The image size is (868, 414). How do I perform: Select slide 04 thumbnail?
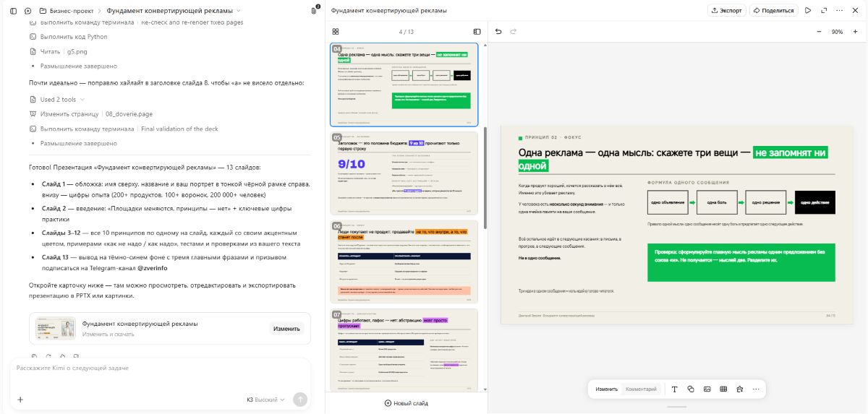pyautogui.click(x=404, y=85)
